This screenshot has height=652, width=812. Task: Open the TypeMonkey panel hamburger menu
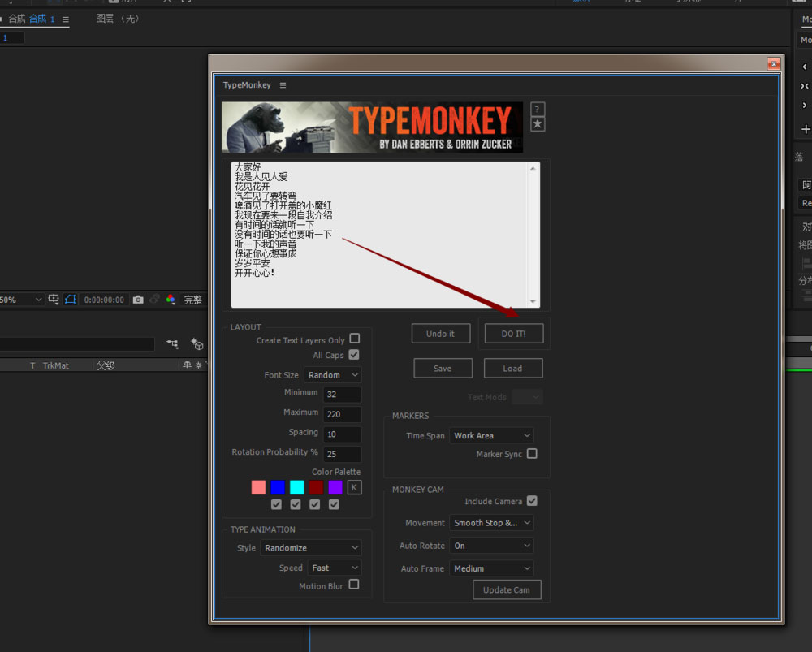click(283, 85)
